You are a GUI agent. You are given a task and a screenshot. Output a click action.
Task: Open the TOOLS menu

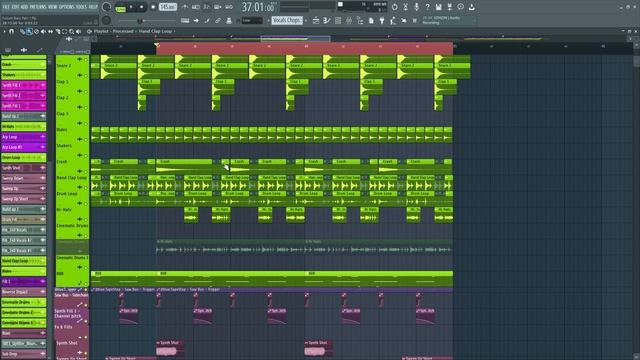pos(82,7)
